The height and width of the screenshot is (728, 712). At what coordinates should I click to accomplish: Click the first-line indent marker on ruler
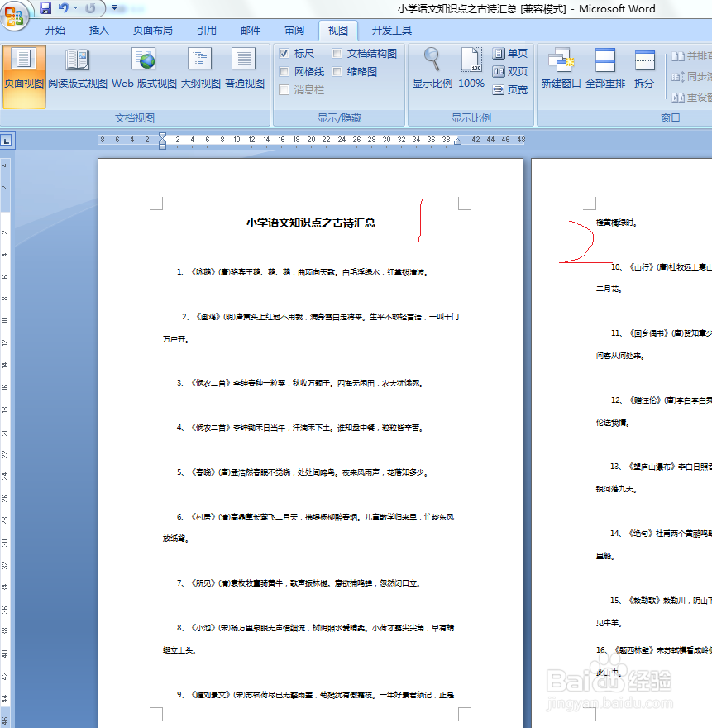[162, 136]
